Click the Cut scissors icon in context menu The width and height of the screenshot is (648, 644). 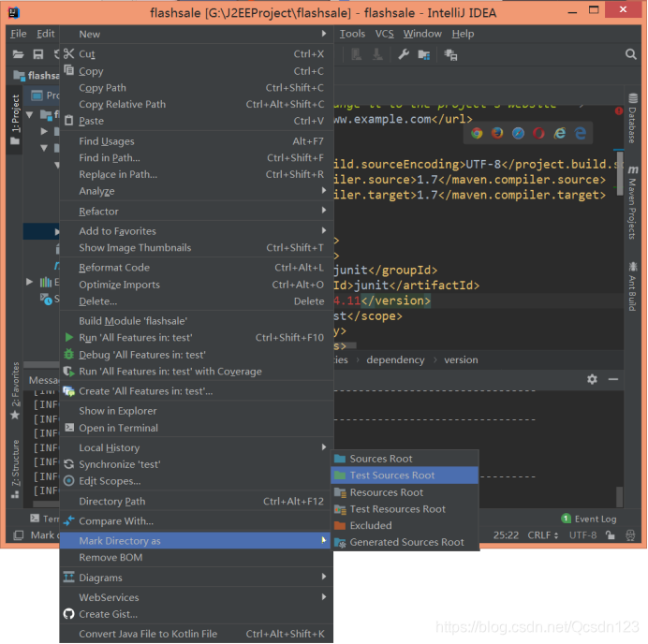(x=68, y=53)
